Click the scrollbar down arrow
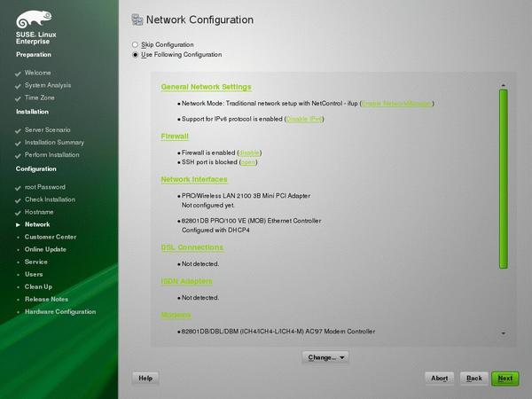This screenshot has height=399, width=532. [504, 333]
